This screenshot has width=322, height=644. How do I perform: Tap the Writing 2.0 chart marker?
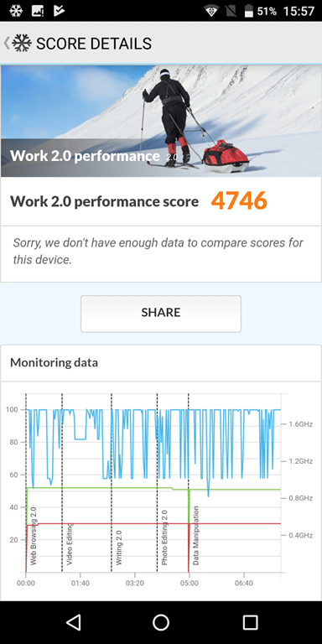coord(119,548)
